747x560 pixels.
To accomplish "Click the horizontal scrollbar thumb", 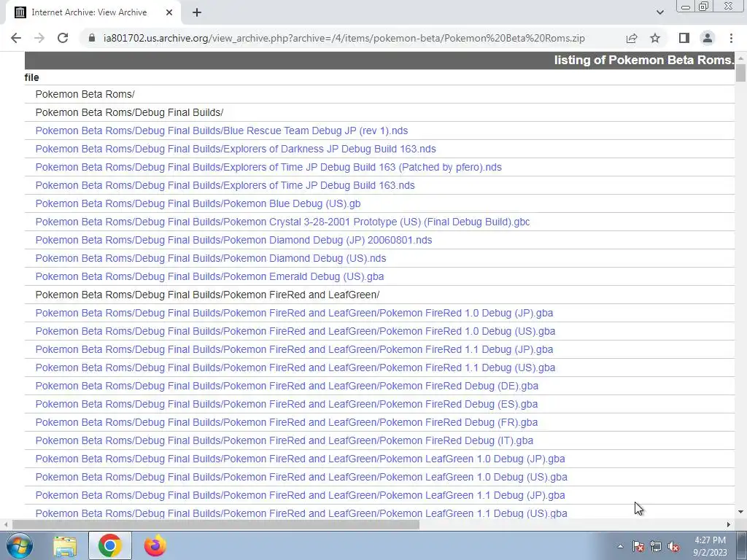I will pyautogui.click(x=216, y=524).
